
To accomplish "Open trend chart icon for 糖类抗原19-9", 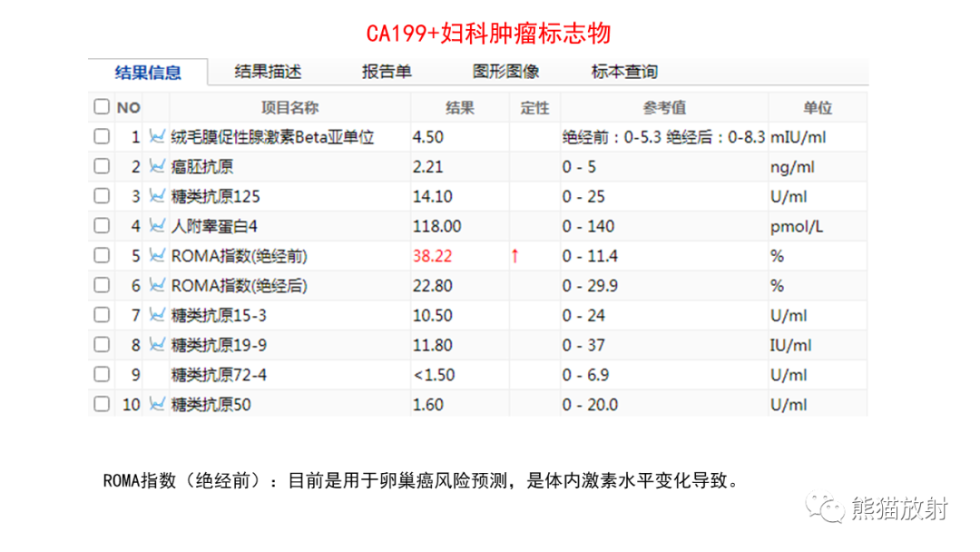I will 157,344.
